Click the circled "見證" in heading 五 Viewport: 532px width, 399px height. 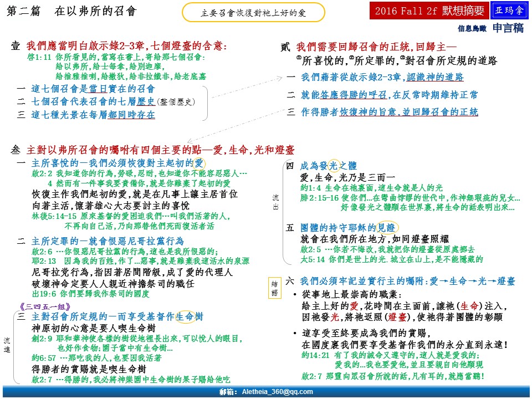pos(388,228)
